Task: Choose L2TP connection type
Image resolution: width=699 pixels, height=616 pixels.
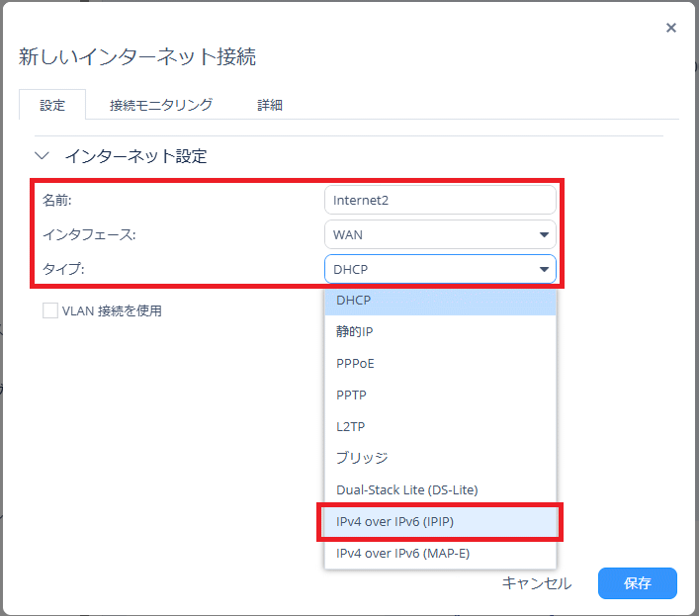Action: pos(440,426)
